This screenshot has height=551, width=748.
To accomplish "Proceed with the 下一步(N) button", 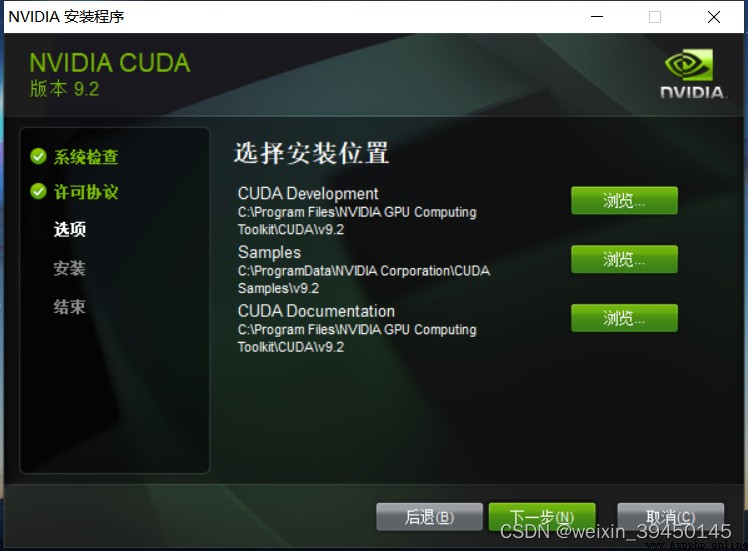I will [x=542, y=517].
